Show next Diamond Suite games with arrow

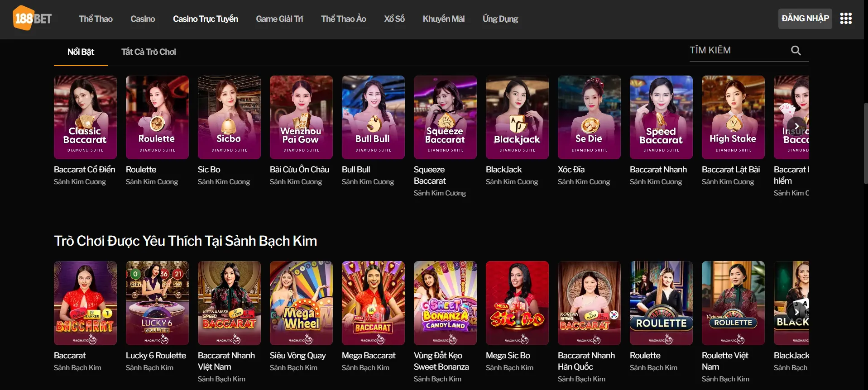coord(796,126)
